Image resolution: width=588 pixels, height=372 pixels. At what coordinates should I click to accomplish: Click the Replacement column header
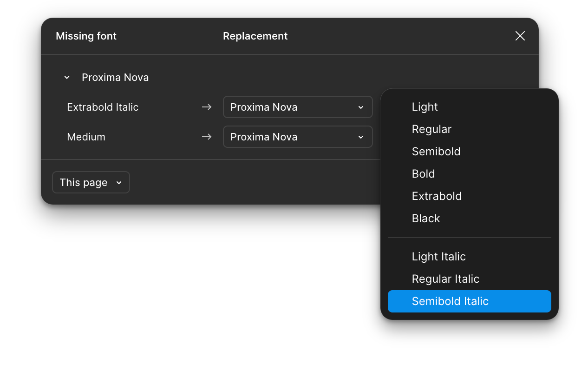(x=255, y=36)
